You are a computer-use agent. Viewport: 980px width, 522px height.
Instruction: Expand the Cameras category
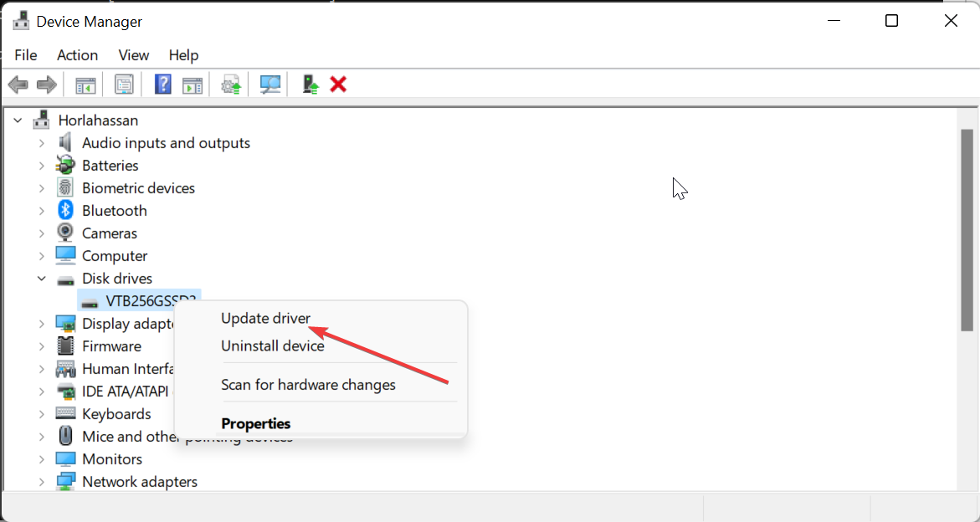[42, 233]
